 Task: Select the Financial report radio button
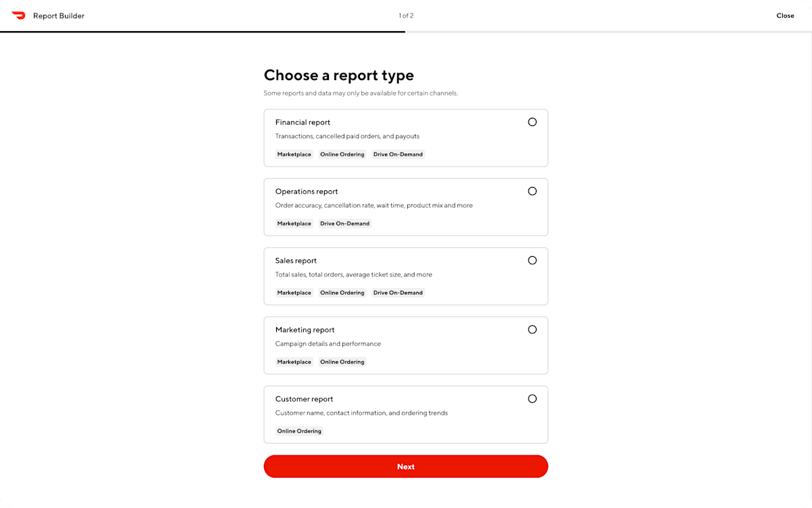[532, 122]
